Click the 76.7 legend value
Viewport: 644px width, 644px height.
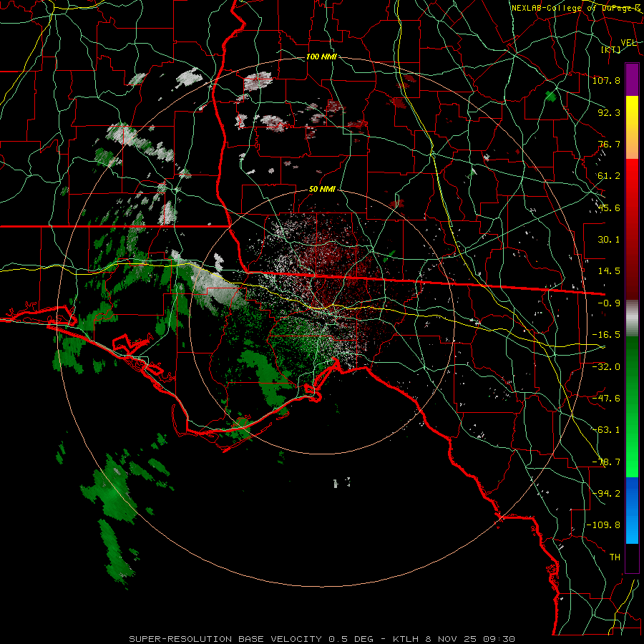[x=609, y=144]
